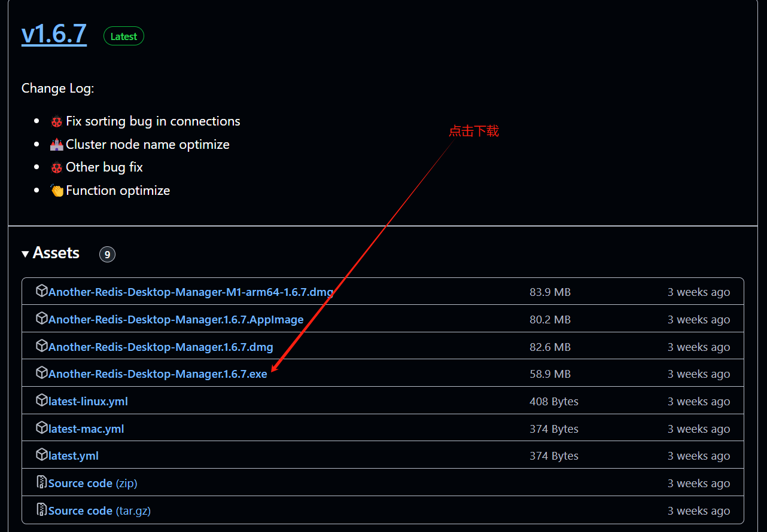Click package icon beside M1-arm64 dmg asset
The width and height of the screenshot is (767, 532).
(42, 291)
